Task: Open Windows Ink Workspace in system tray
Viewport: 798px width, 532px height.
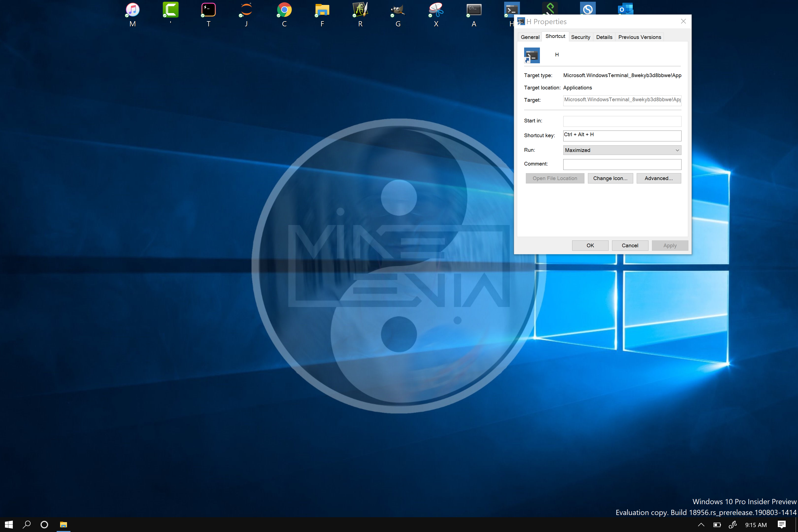Action: (x=733, y=525)
